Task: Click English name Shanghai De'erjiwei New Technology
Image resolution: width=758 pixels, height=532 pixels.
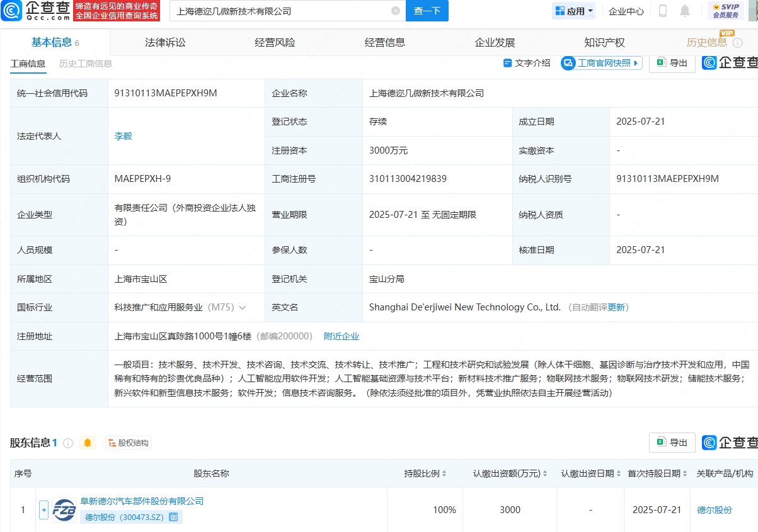Action: [465, 307]
